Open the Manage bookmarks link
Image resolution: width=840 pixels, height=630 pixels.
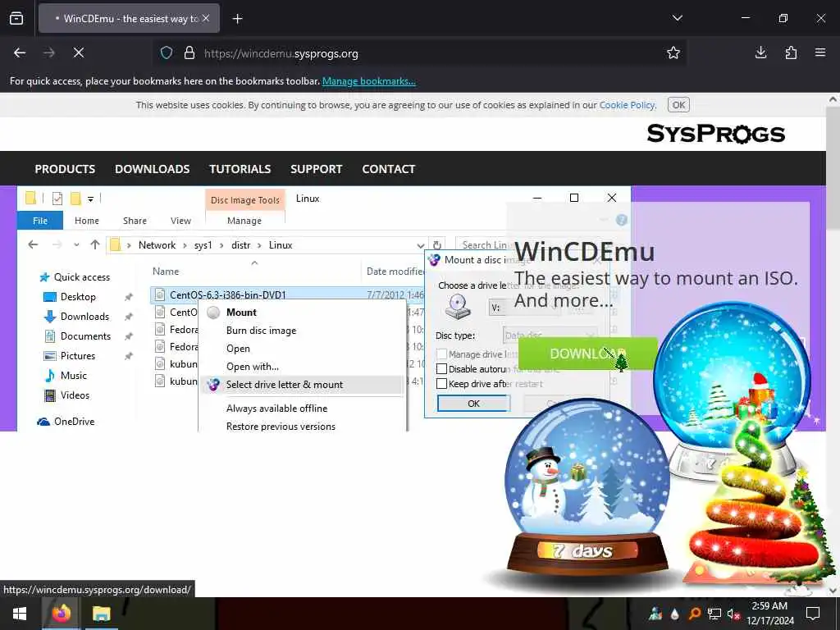368,81
